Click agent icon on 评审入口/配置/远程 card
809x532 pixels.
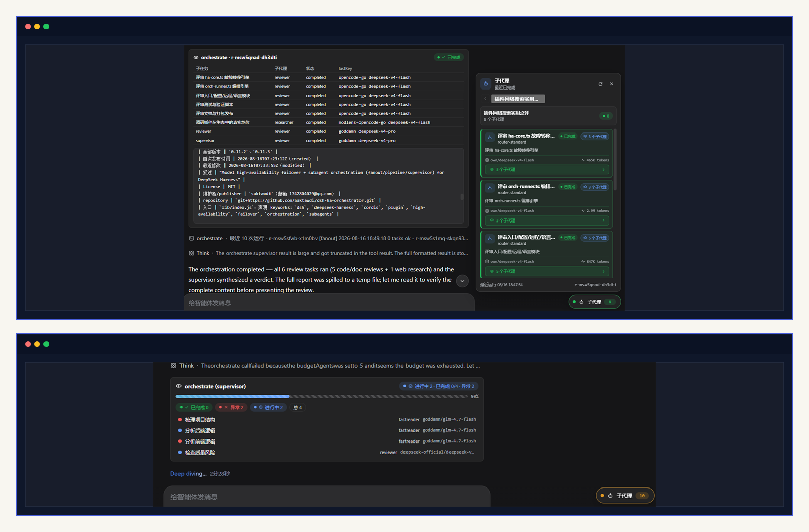(x=490, y=239)
